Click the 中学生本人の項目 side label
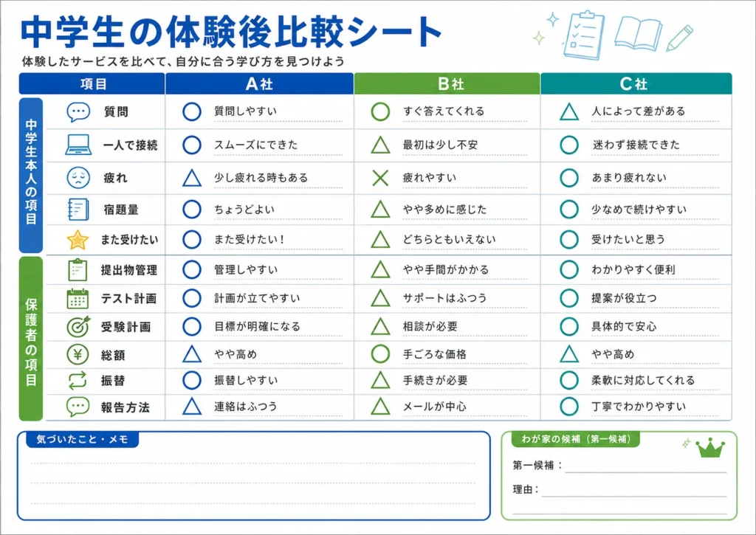Viewport: 756px width, 535px height. tap(31, 176)
